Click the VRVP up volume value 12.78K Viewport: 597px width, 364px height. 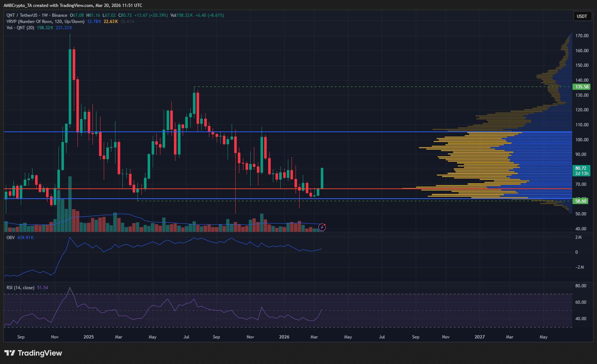pos(94,22)
